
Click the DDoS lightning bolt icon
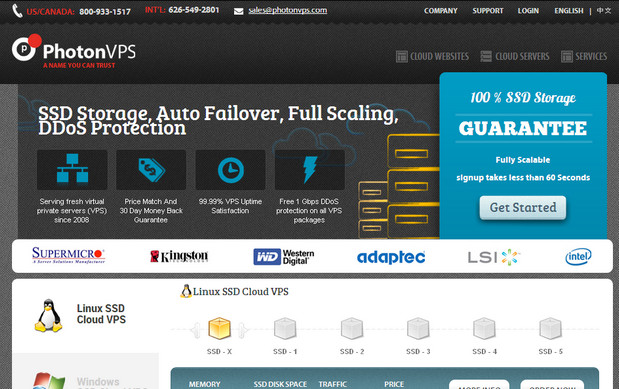(310, 169)
